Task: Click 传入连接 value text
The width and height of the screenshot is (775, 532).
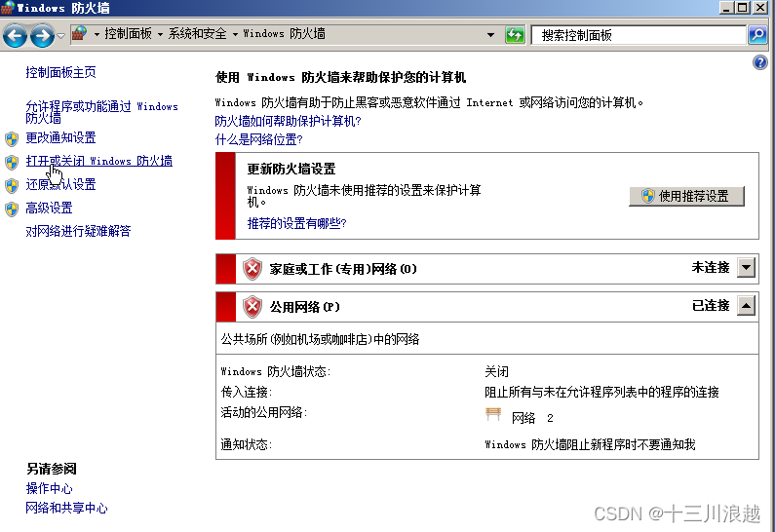Action: (601, 392)
